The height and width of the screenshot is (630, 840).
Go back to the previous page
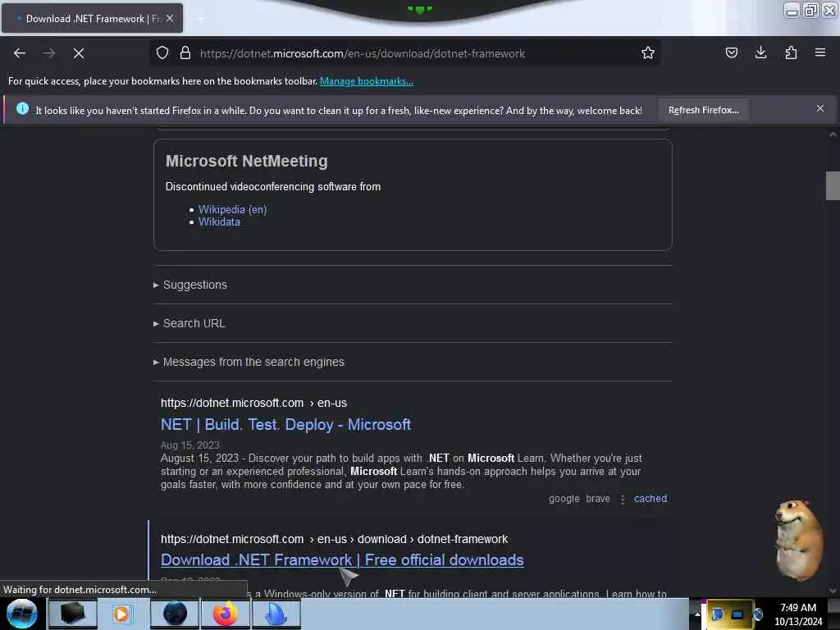point(20,53)
